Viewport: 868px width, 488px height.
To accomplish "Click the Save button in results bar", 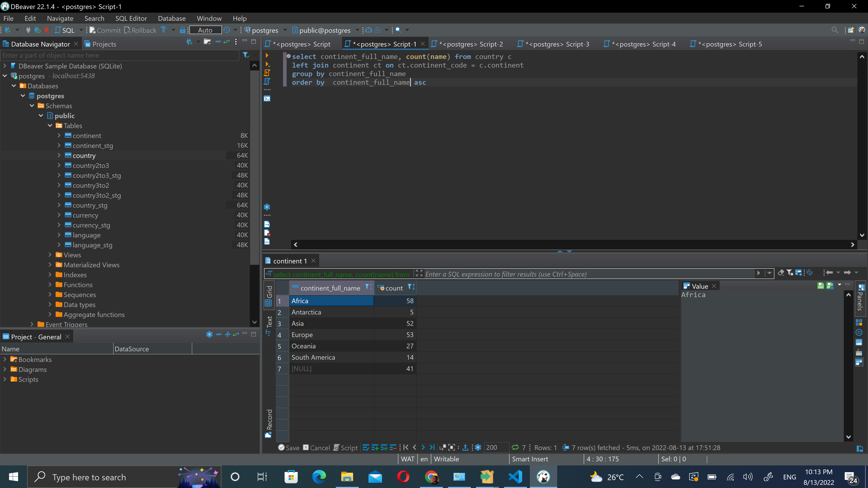I will point(289,448).
